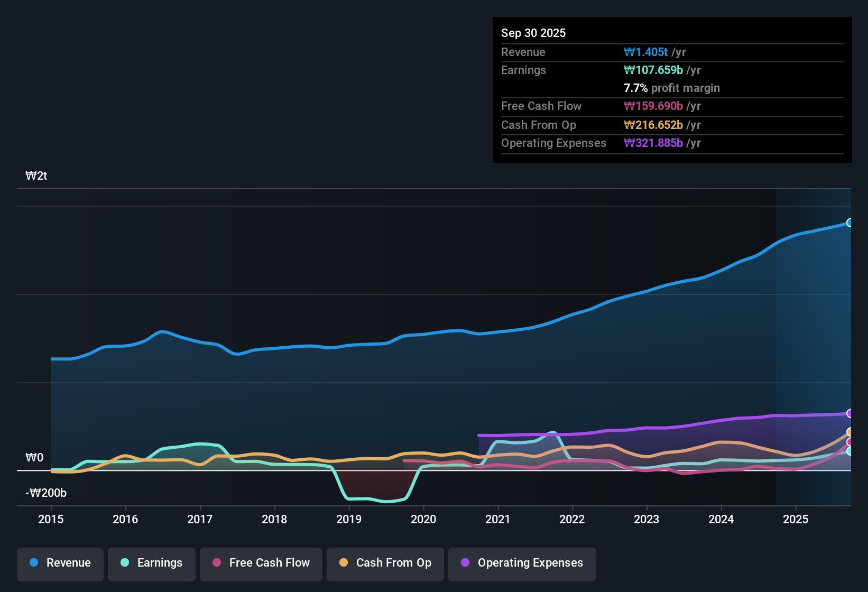Click the purple Operating Expenses legend dot
This screenshot has height=592, width=868.
tap(465, 563)
